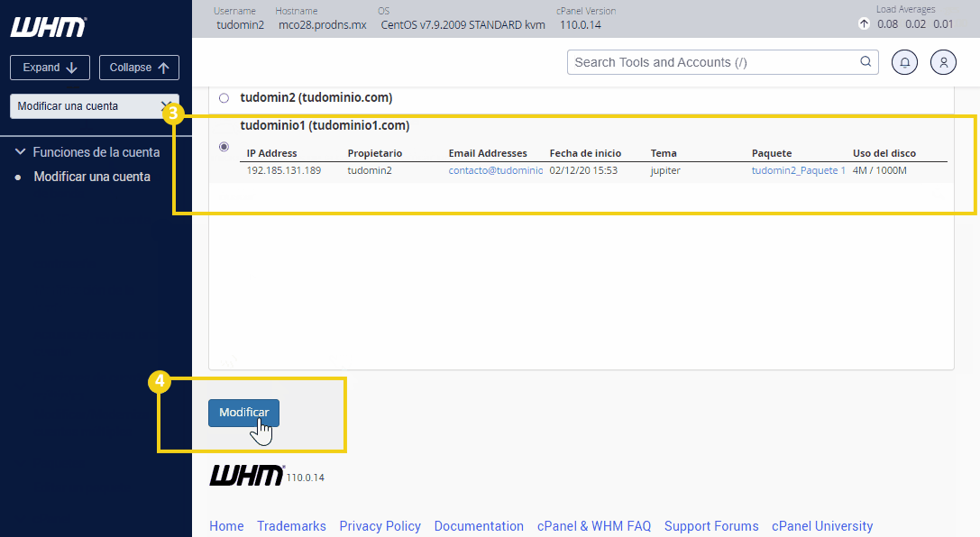Click the IP value 192.185.131.189
This screenshot has height=537, width=980.
tap(284, 170)
